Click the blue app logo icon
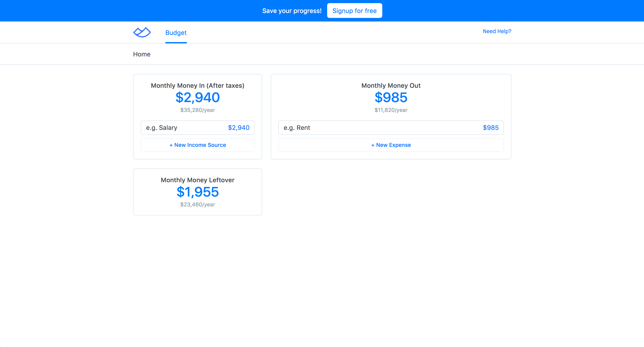This screenshot has width=644, height=347. tap(142, 32)
